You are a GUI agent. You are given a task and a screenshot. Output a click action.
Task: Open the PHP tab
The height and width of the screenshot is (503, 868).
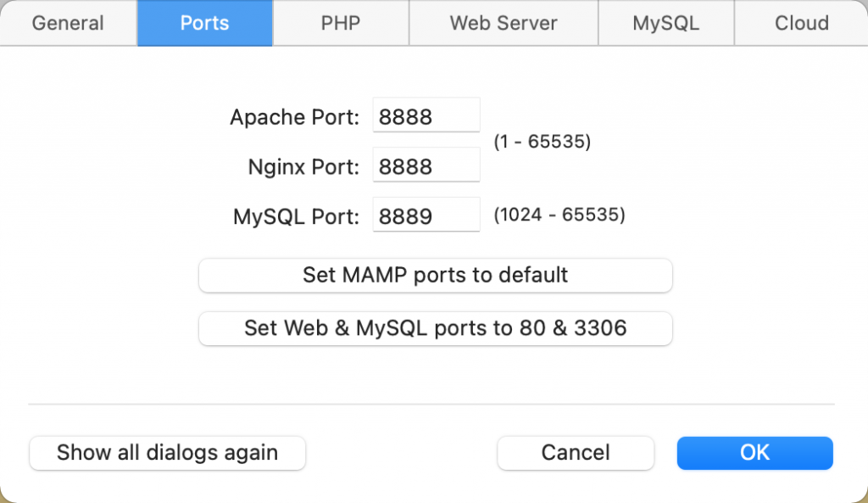(341, 23)
